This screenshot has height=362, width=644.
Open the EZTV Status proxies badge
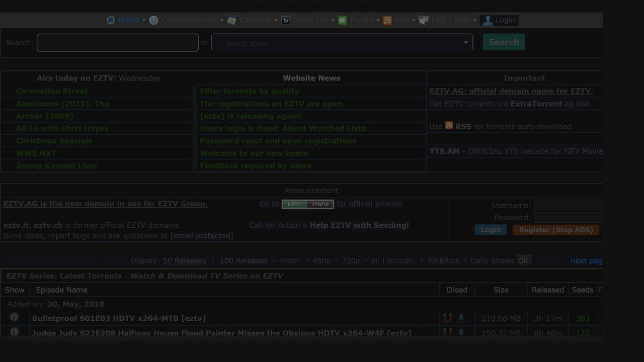click(x=307, y=204)
